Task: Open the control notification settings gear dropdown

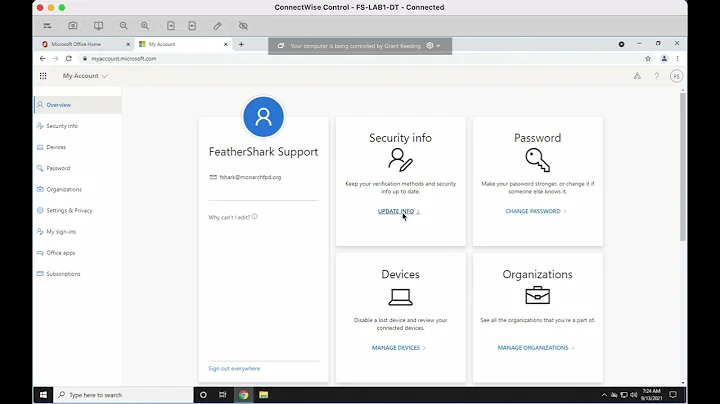Action: (433, 45)
